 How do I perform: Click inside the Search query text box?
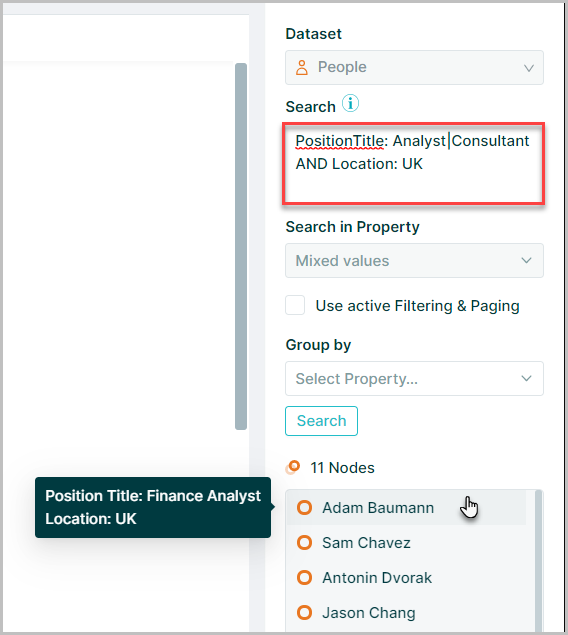414,163
